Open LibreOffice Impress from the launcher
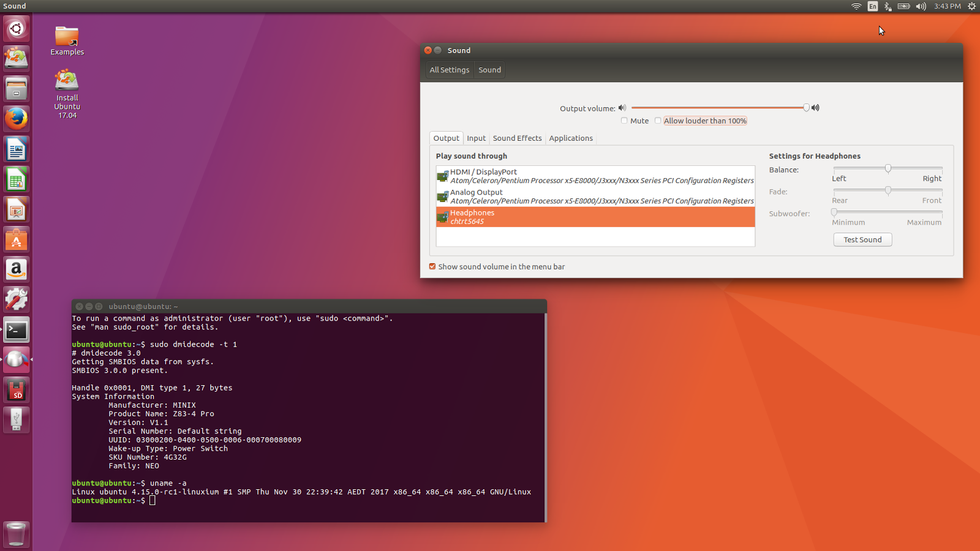 (x=17, y=209)
